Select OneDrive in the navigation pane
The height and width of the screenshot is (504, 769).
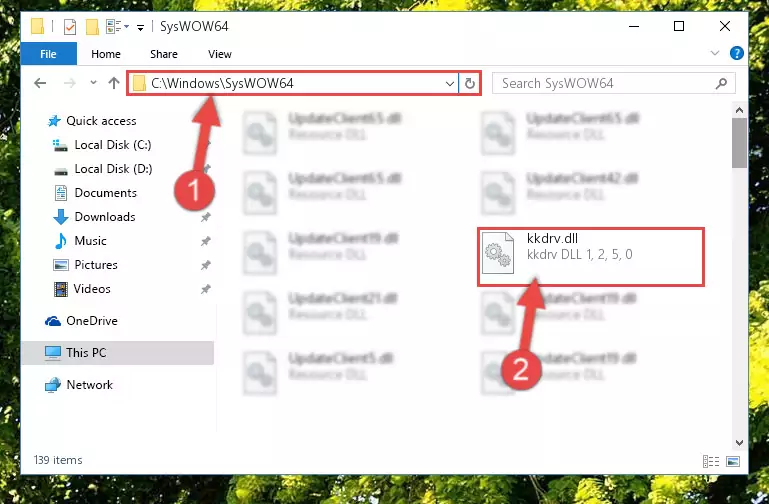[x=92, y=321]
